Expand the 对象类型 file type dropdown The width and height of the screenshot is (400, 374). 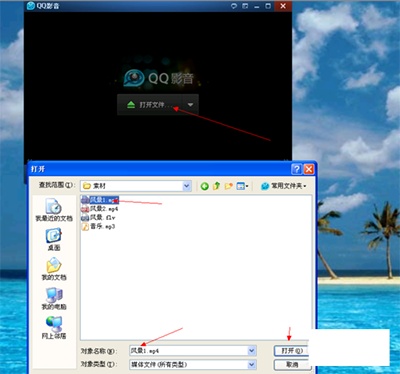252,365
